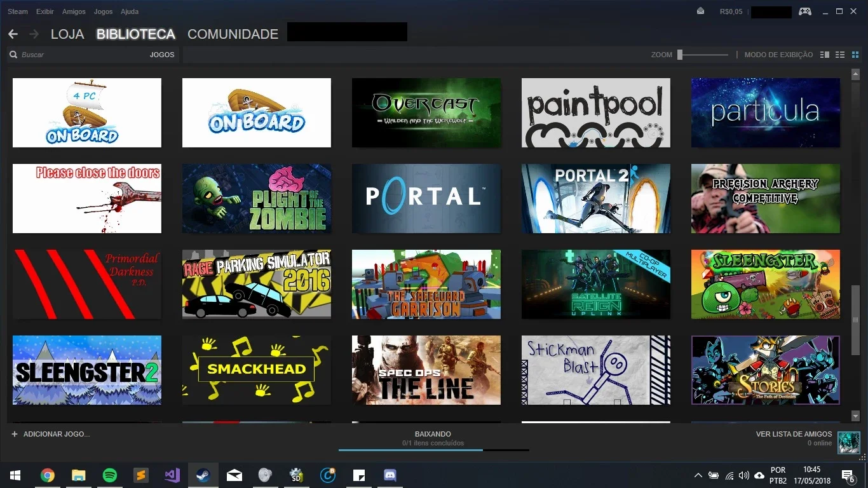Click the magnifier search icon
868x488 pixels.
tap(13, 55)
